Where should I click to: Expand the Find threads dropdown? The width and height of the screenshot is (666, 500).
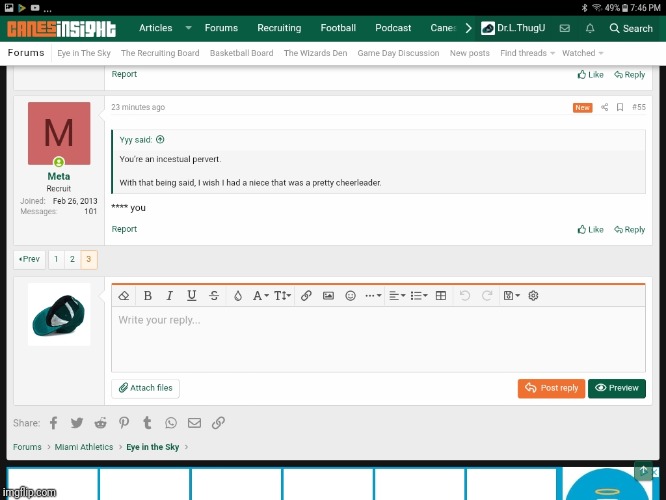point(527,53)
